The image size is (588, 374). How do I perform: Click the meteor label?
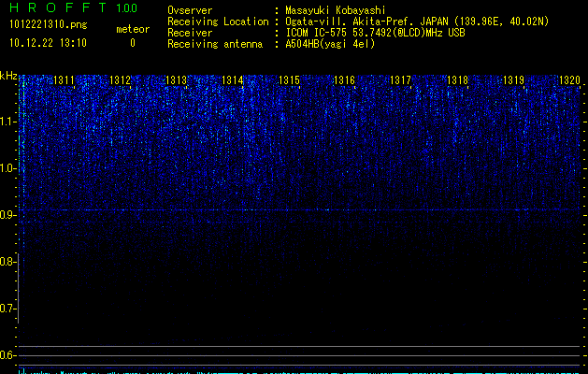[133, 29]
